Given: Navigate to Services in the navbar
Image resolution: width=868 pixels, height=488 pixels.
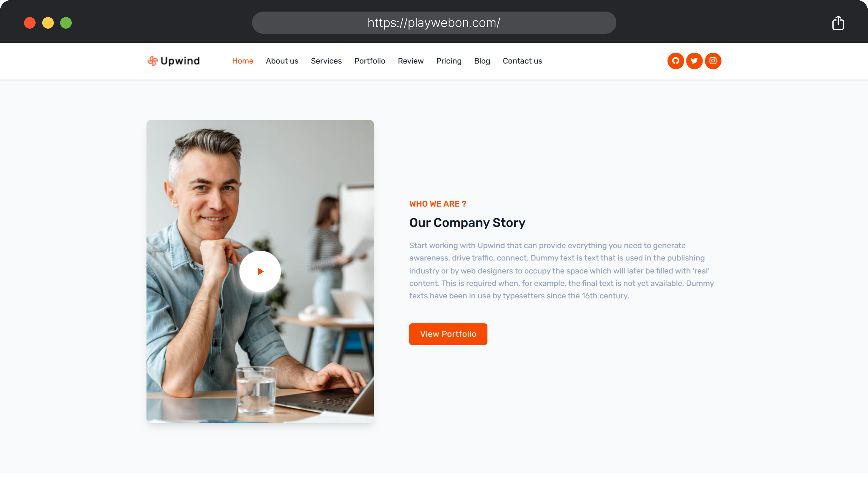Looking at the screenshot, I should coord(326,61).
